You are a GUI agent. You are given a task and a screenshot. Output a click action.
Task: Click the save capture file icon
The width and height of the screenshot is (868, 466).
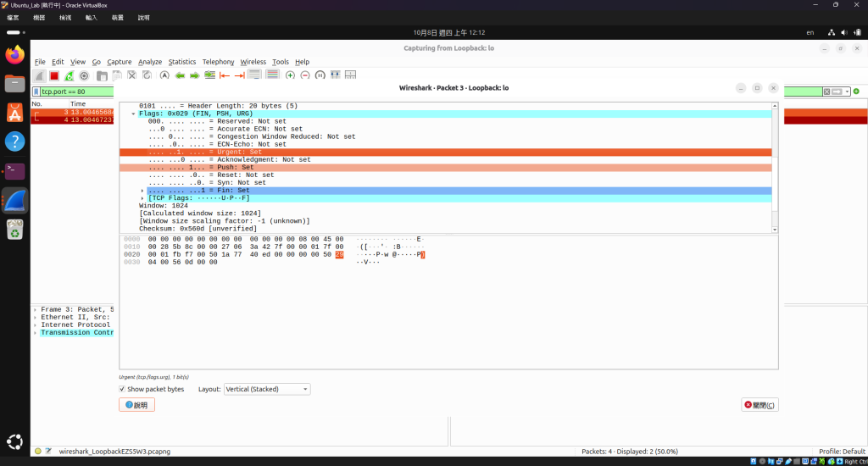[117, 75]
